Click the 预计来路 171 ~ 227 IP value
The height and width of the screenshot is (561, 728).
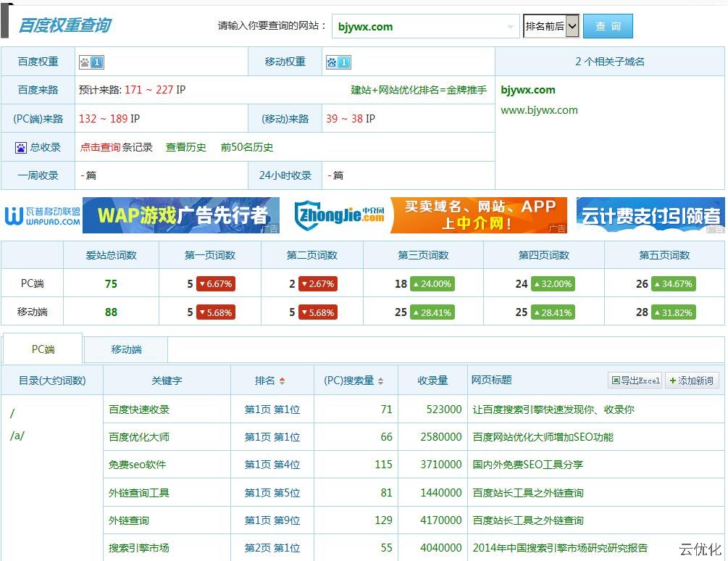[x=132, y=90]
